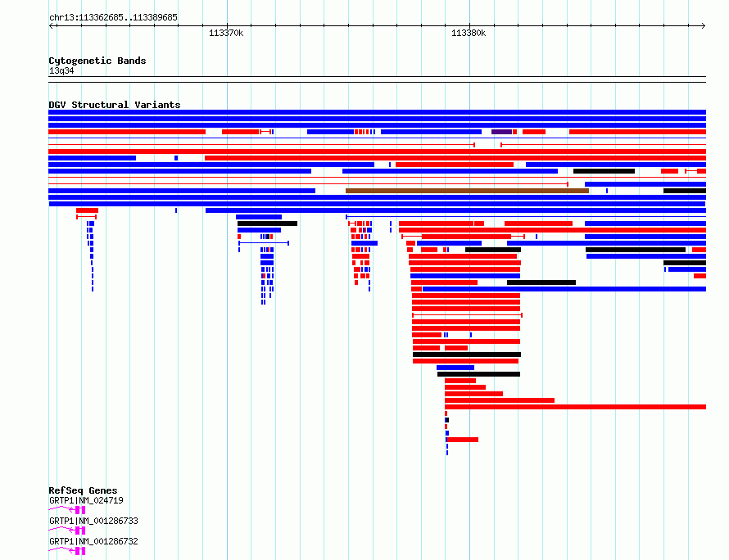Screen dimensions: 729x560
Task: Click the magenta gene glyph under GRTP1|NM_001286732
Action: (67, 551)
